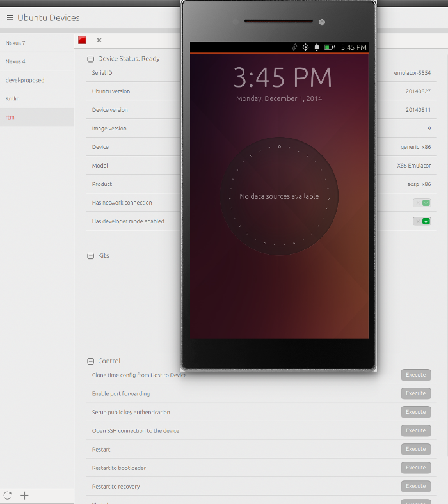Execute Restart to recovery
Screen dimensions: 448x504
click(x=416, y=486)
